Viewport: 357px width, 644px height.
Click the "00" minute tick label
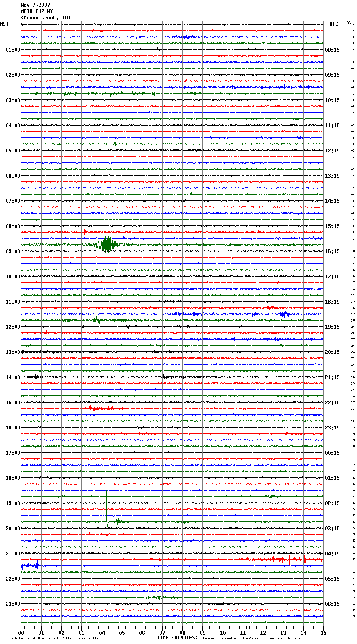(x=21, y=633)
